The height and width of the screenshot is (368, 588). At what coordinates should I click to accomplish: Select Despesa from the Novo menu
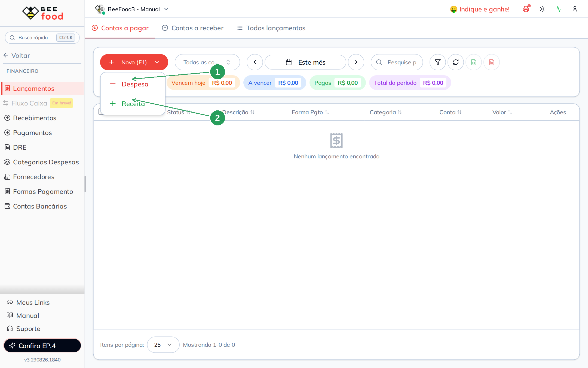coord(133,84)
